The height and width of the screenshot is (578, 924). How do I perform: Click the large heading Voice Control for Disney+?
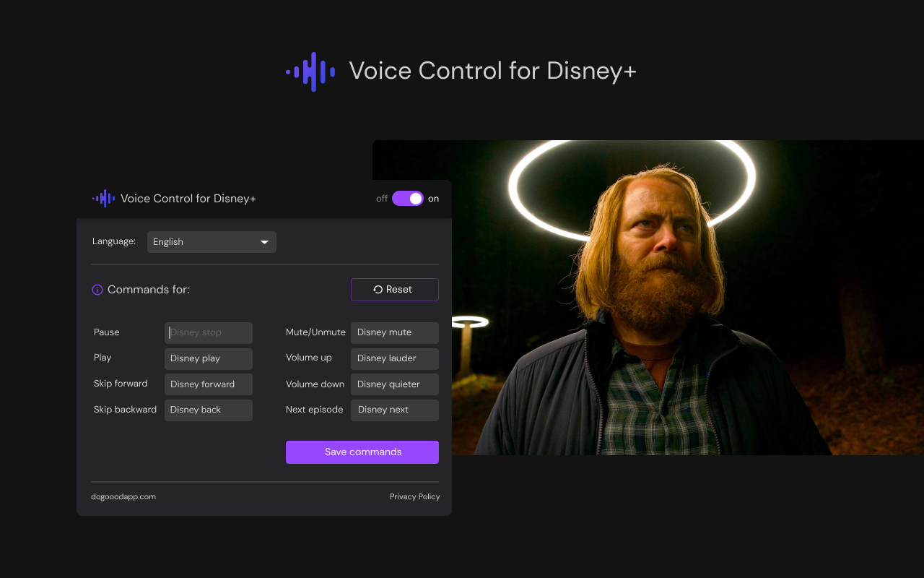492,71
